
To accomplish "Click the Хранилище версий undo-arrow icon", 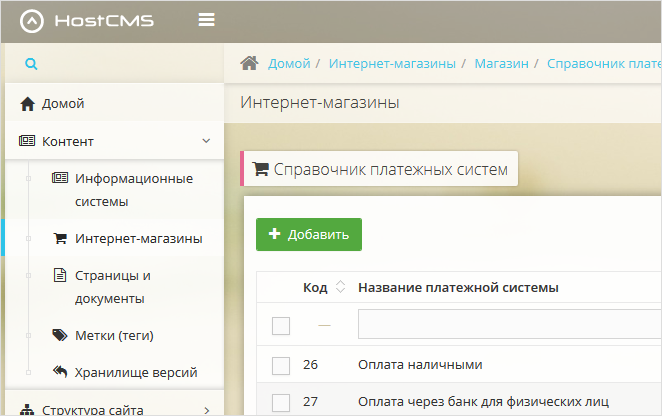I will tap(59, 372).
